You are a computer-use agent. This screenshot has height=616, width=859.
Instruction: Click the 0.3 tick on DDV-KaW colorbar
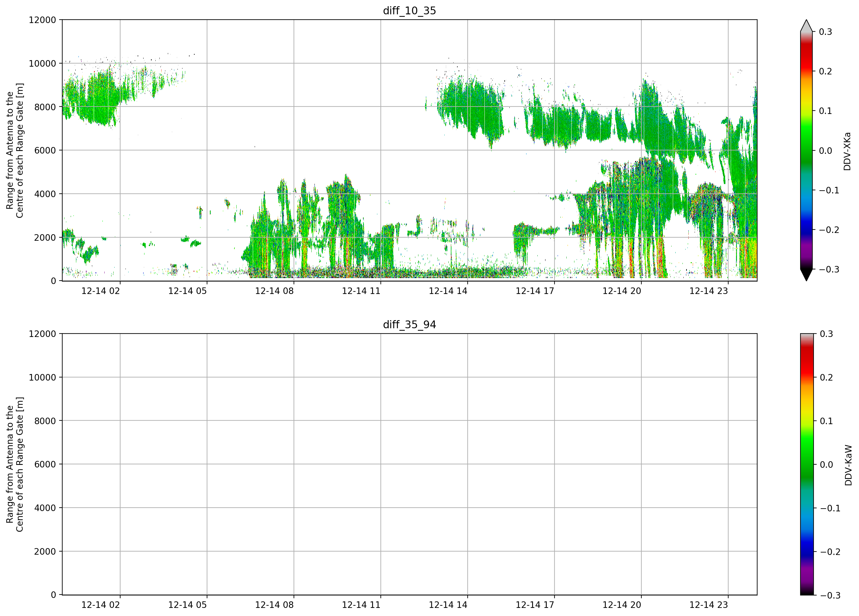(826, 334)
